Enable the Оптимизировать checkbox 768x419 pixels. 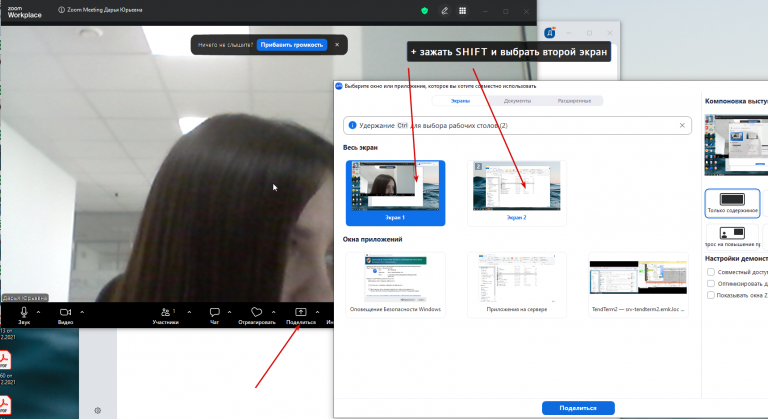[711, 283]
